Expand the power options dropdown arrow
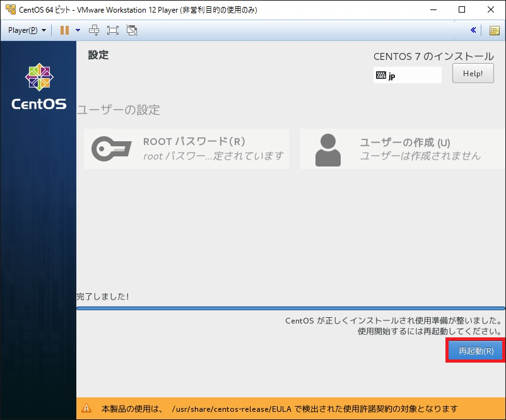 (x=78, y=30)
